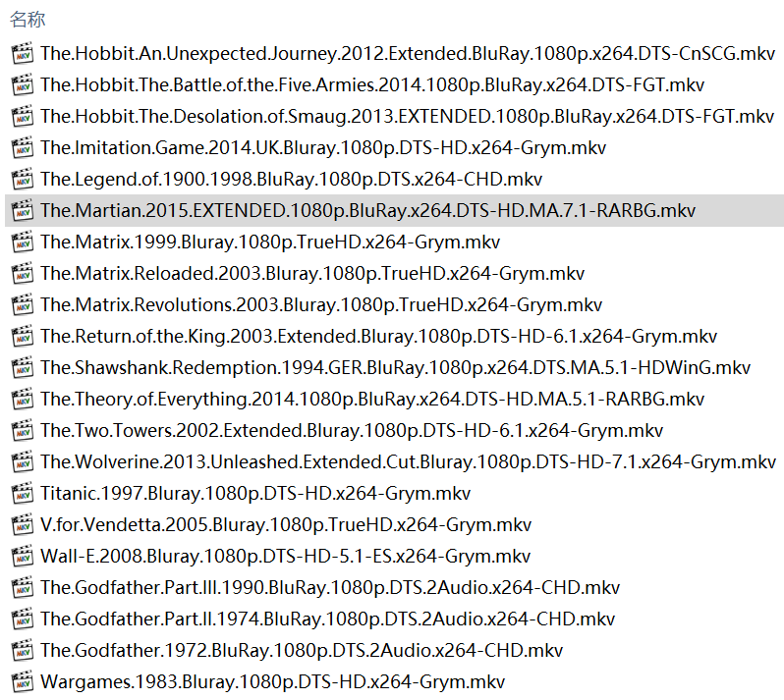Select The.Imitation.Game.2014 file name
Image resolution: width=784 pixels, height=700 pixels.
tap(323, 148)
